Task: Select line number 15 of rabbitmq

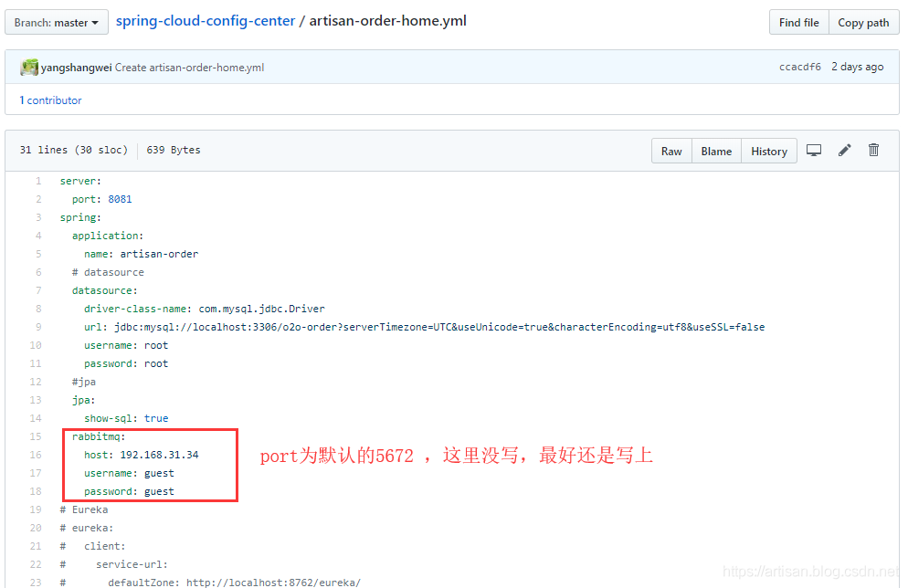Action: (37, 436)
